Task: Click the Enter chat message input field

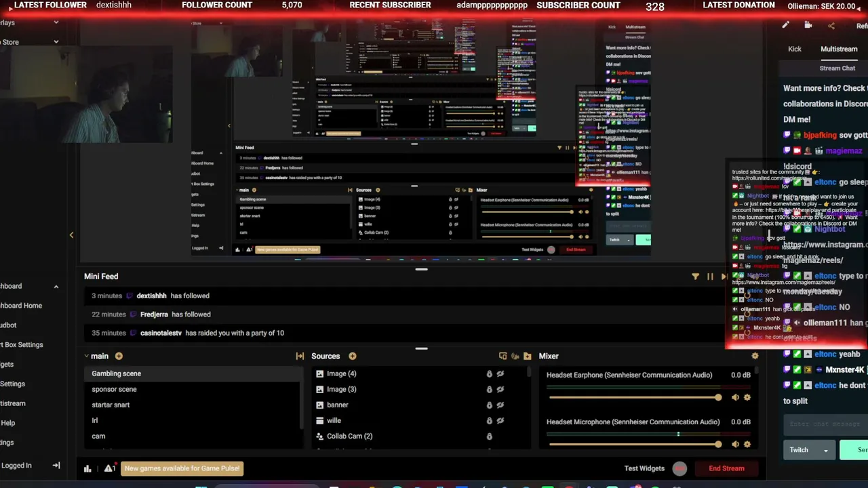Action: pos(826,424)
